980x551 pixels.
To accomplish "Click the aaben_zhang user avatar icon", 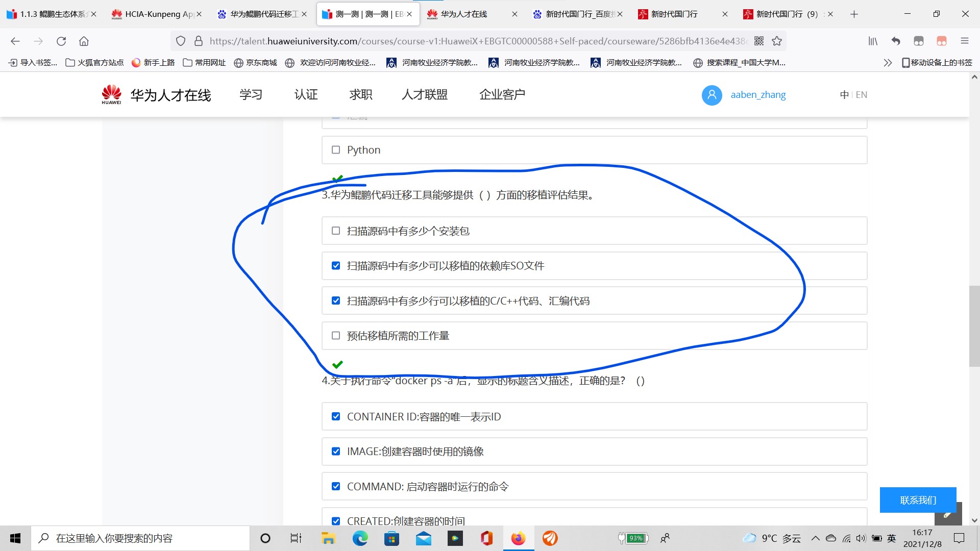I will [x=712, y=95].
